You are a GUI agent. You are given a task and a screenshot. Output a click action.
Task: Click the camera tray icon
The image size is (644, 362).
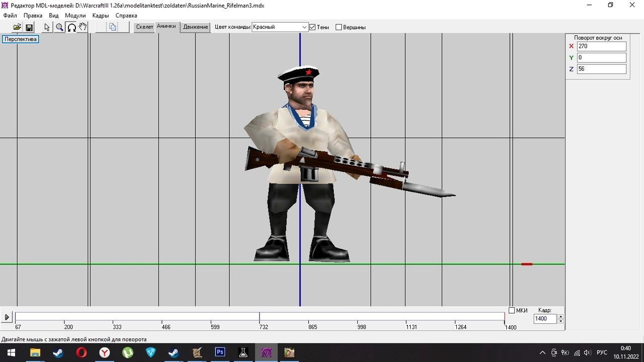pyautogui.click(x=554, y=352)
